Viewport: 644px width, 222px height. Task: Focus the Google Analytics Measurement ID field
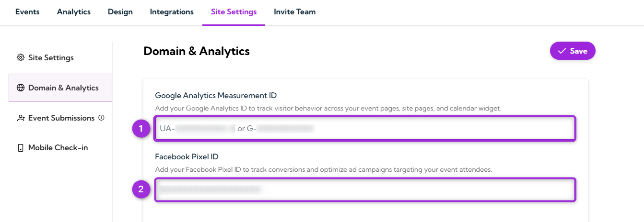click(x=364, y=128)
